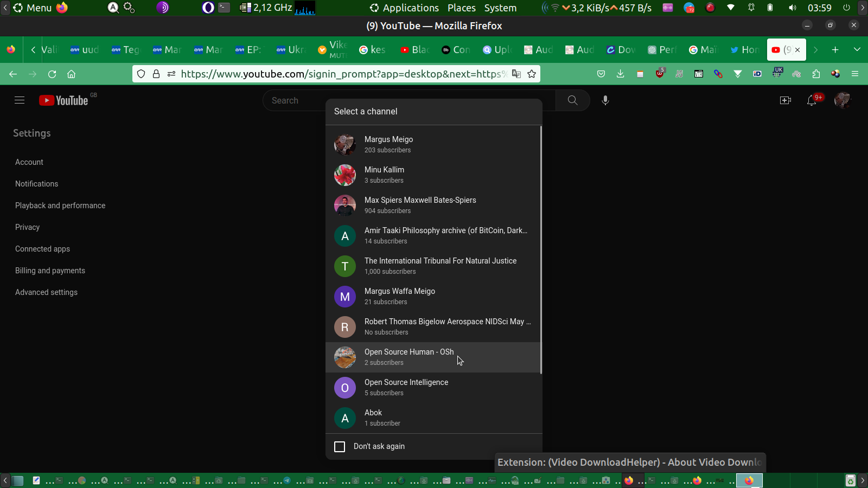Navigate back with the Firefox back arrow

(13, 74)
